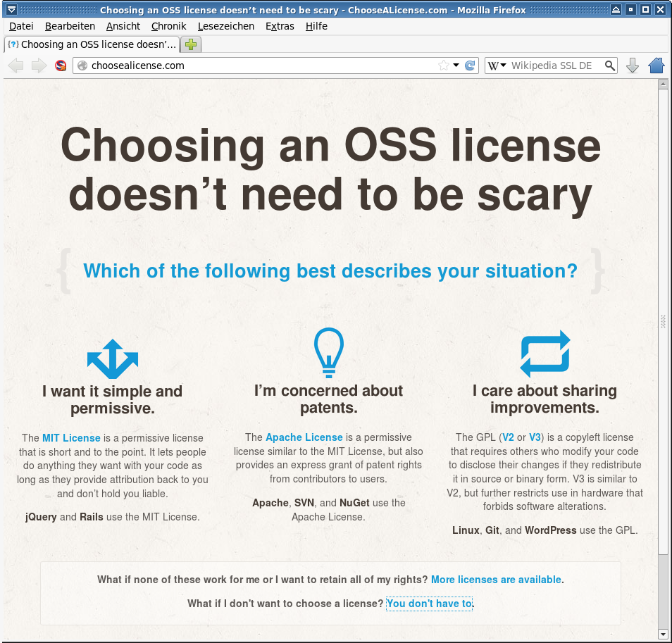This screenshot has width=672, height=643.
Task: Open the Chronik menu
Action: pyautogui.click(x=168, y=26)
